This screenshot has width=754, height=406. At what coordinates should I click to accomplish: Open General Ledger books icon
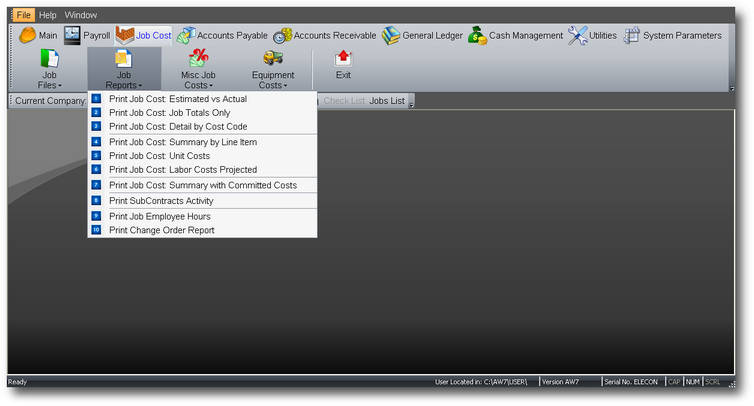pos(391,36)
